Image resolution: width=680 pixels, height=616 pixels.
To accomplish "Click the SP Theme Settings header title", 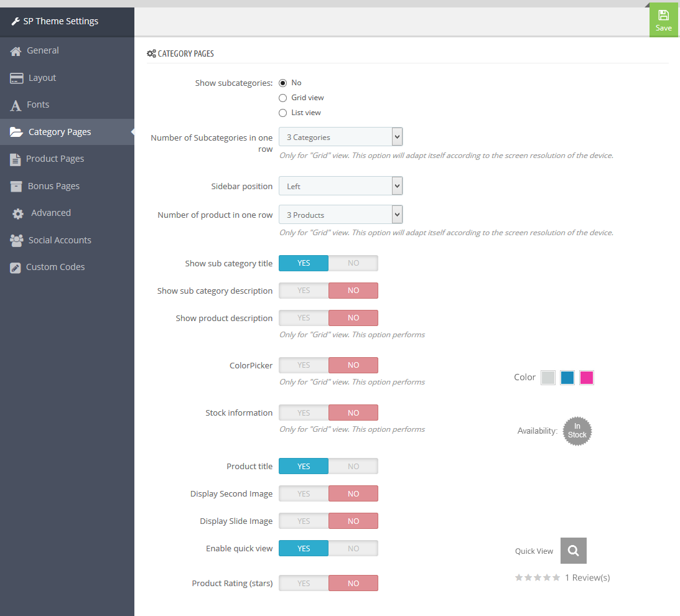I will [x=61, y=21].
